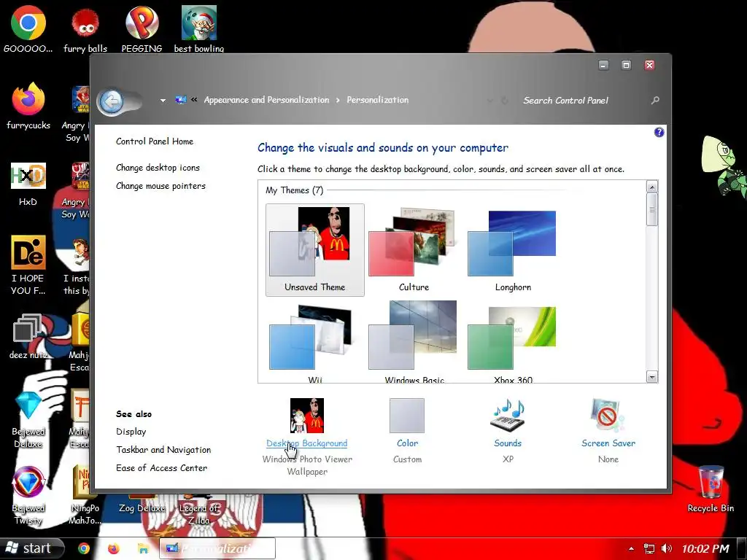This screenshot has height=560, width=747.
Task: Open Ease of Access Center
Action: coord(161,468)
